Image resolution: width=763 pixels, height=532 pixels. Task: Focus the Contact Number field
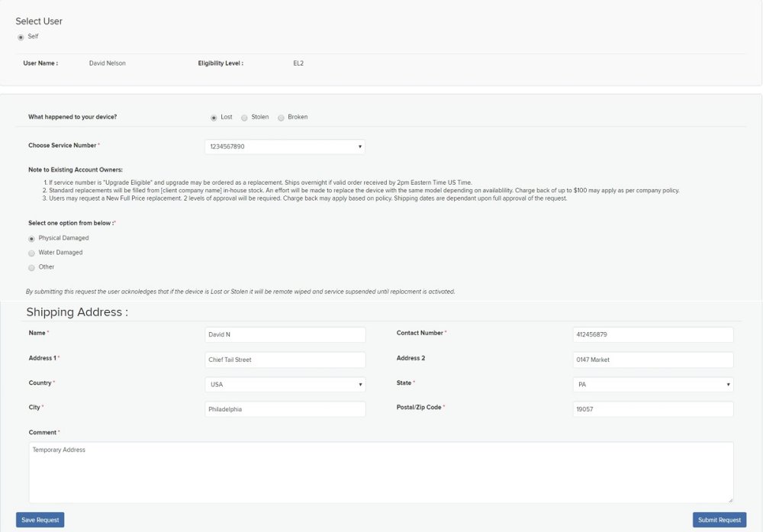[652, 334]
